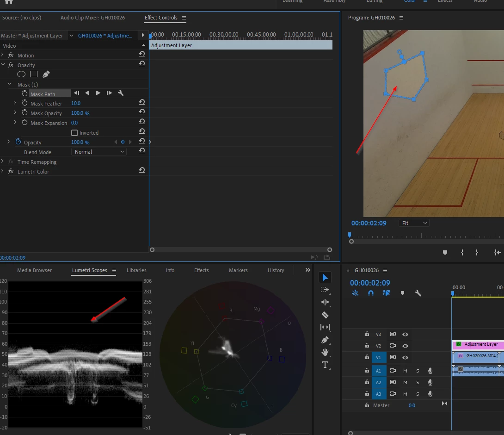Select the Slip tool
The height and width of the screenshot is (435, 504).
point(325,327)
